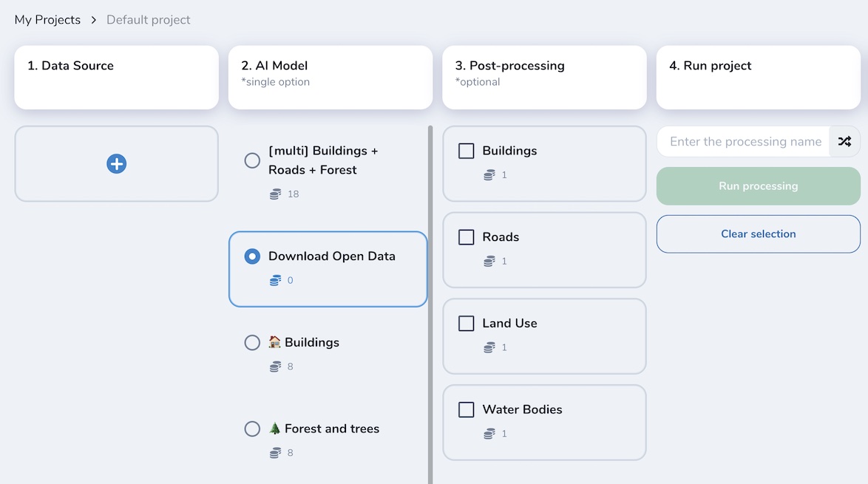Viewport: 868px width, 484px height.
Task: Enable the Land Use post-processing option
Action: (x=466, y=323)
